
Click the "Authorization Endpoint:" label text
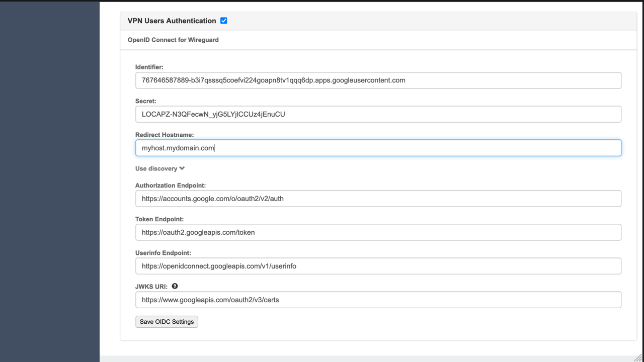click(x=170, y=186)
